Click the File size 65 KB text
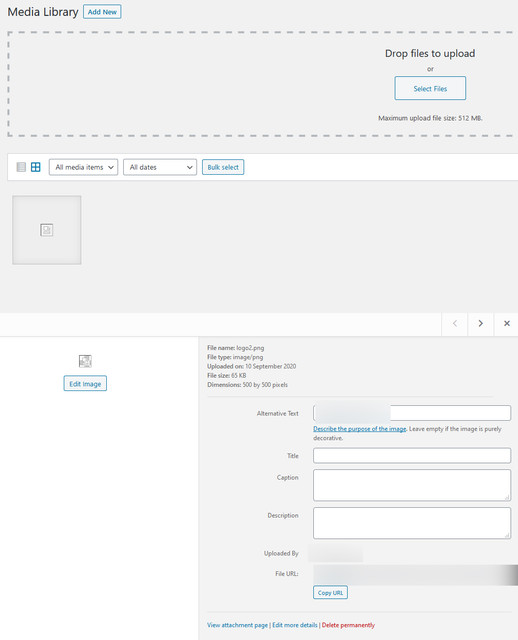Viewport: 518px width, 640px height. [227, 376]
